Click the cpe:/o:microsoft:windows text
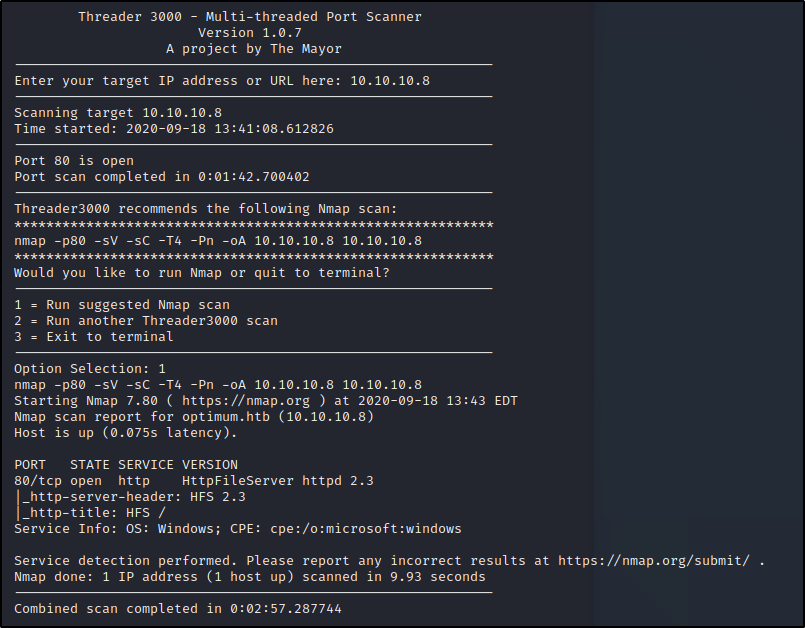Screen dimensions: 805x628 [x=366, y=529]
